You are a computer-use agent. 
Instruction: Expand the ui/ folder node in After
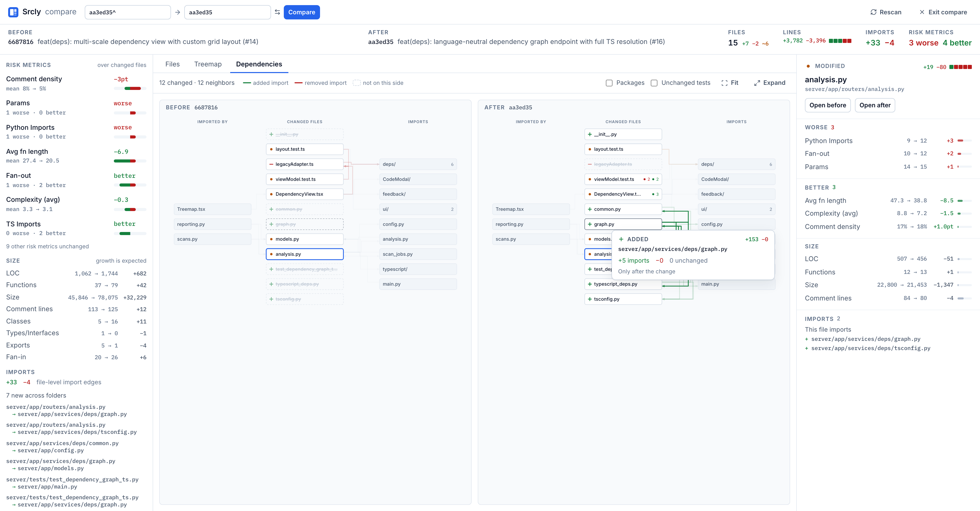click(736, 210)
